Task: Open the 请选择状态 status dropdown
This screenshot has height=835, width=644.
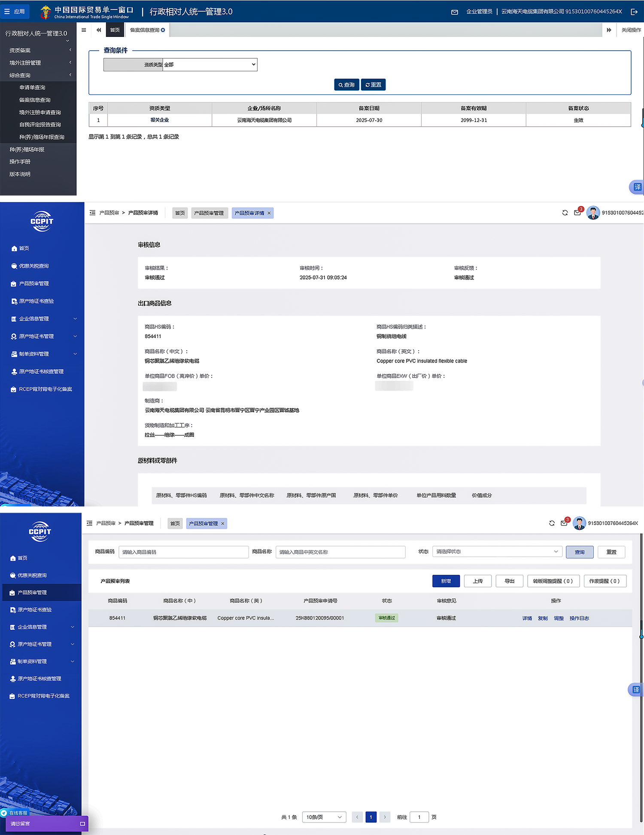Action: [x=497, y=552]
